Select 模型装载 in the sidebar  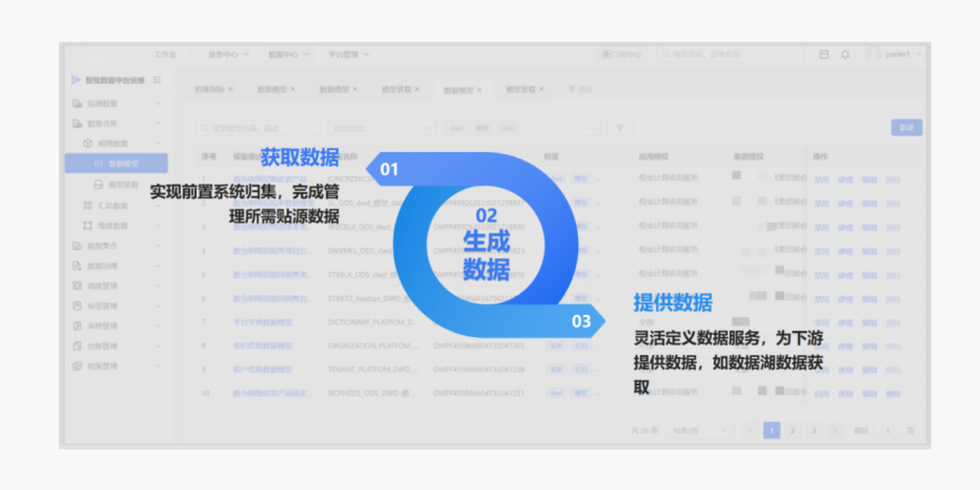(x=124, y=184)
